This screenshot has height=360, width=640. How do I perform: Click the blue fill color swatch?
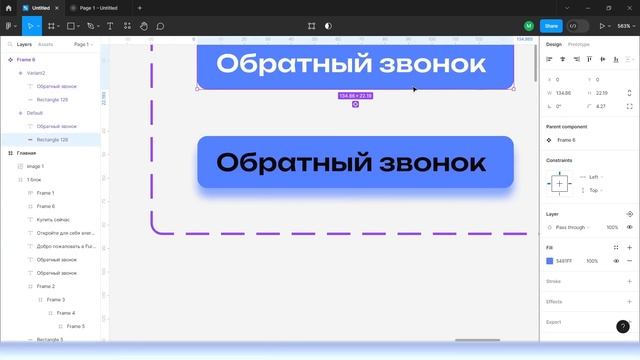(x=549, y=261)
